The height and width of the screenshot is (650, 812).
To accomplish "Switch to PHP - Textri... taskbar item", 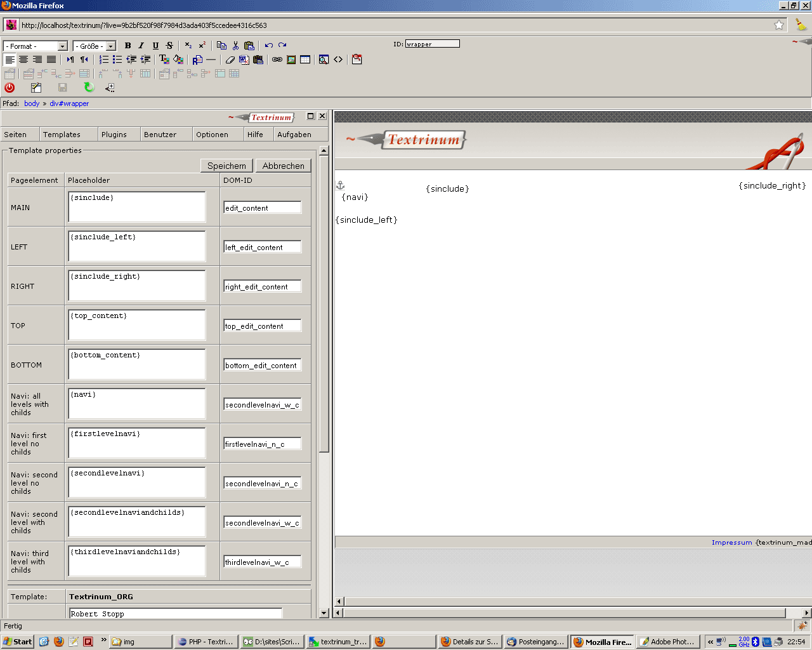I will (x=206, y=642).
